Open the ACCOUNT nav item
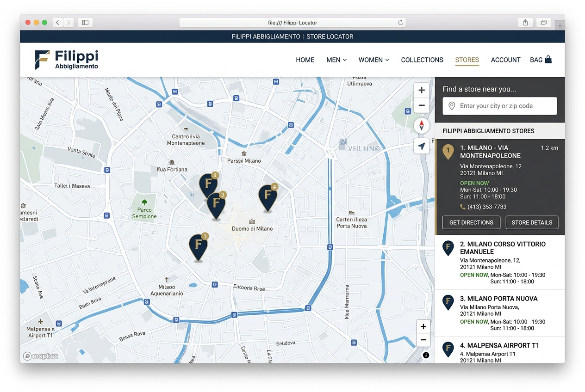 (x=506, y=60)
